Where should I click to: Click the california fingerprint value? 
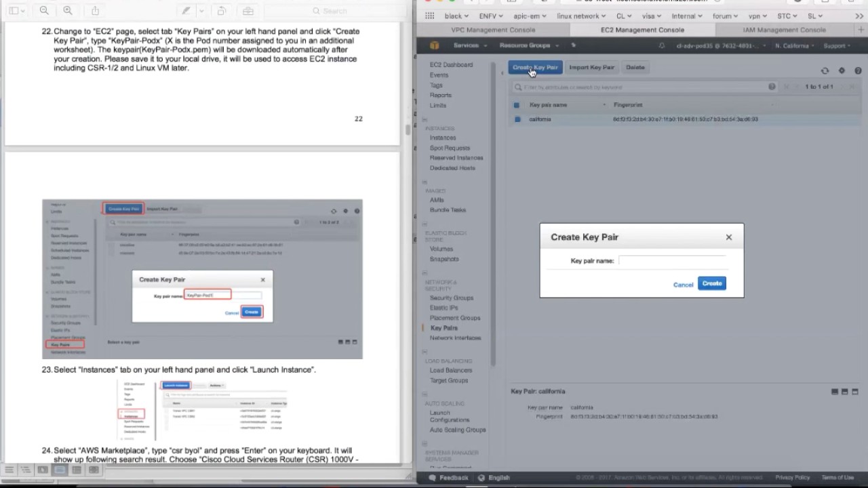686,119
